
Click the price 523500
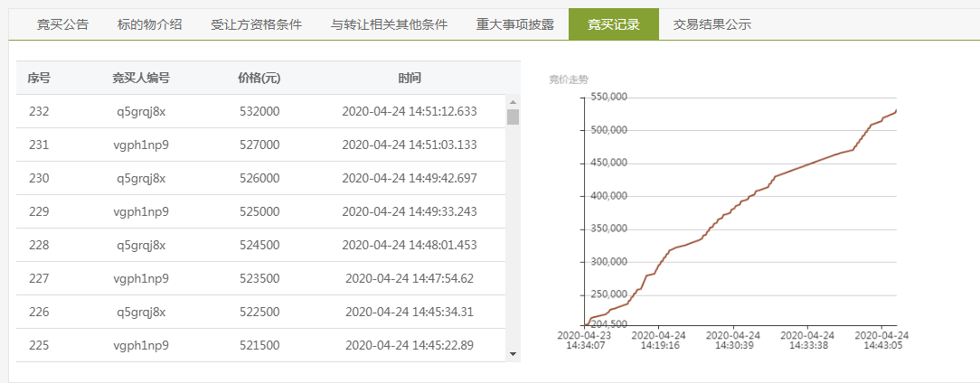pyautogui.click(x=259, y=278)
